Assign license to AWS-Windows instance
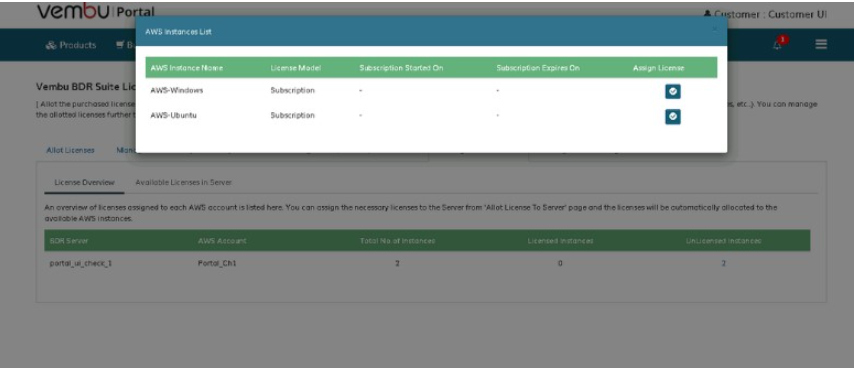The width and height of the screenshot is (856, 371). tap(673, 92)
